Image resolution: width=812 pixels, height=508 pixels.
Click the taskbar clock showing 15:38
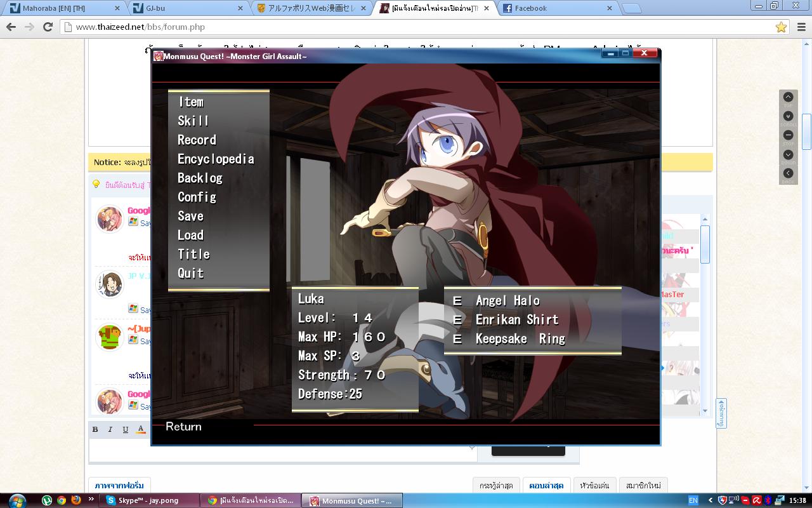[798, 500]
